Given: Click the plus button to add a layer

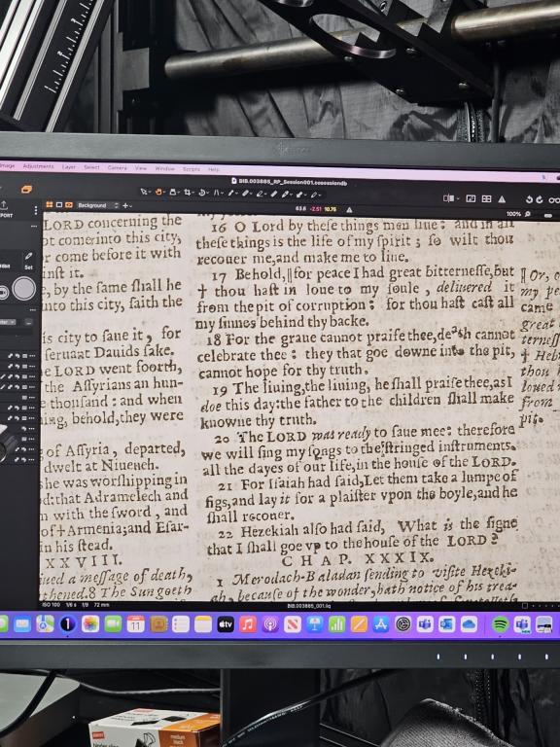Looking at the screenshot, I should [x=125, y=206].
